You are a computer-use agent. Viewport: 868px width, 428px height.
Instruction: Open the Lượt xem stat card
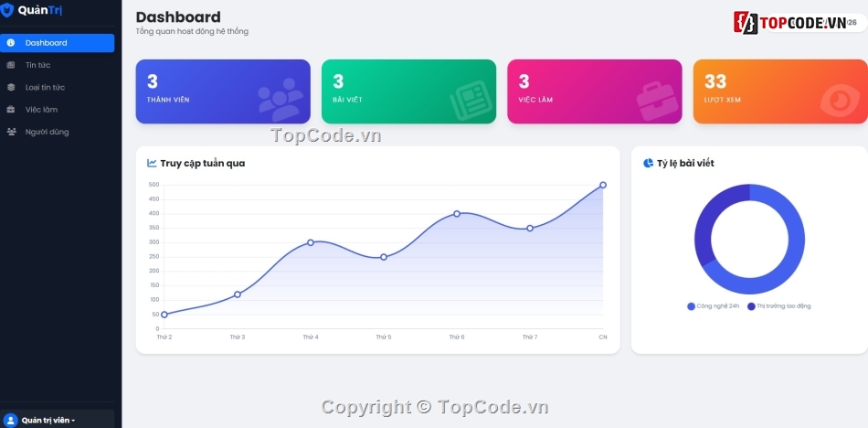pyautogui.click(x=780, y=91)
